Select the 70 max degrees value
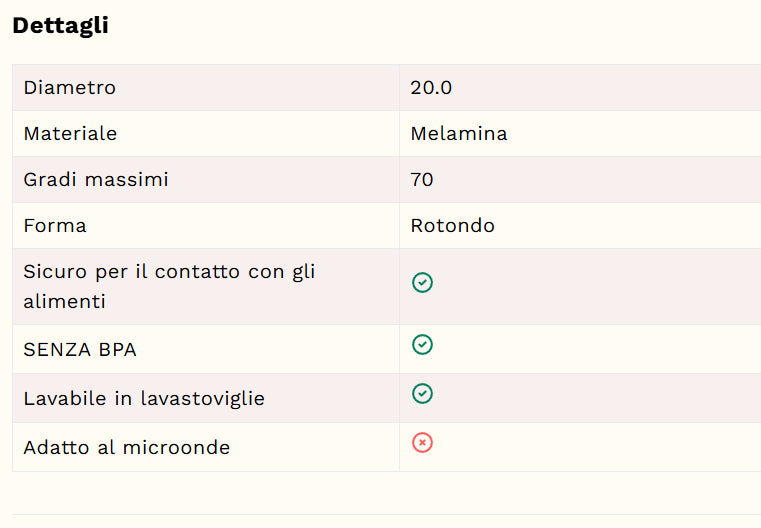The width and height of the screenshot is (761, 528). (x=422, y=180)
